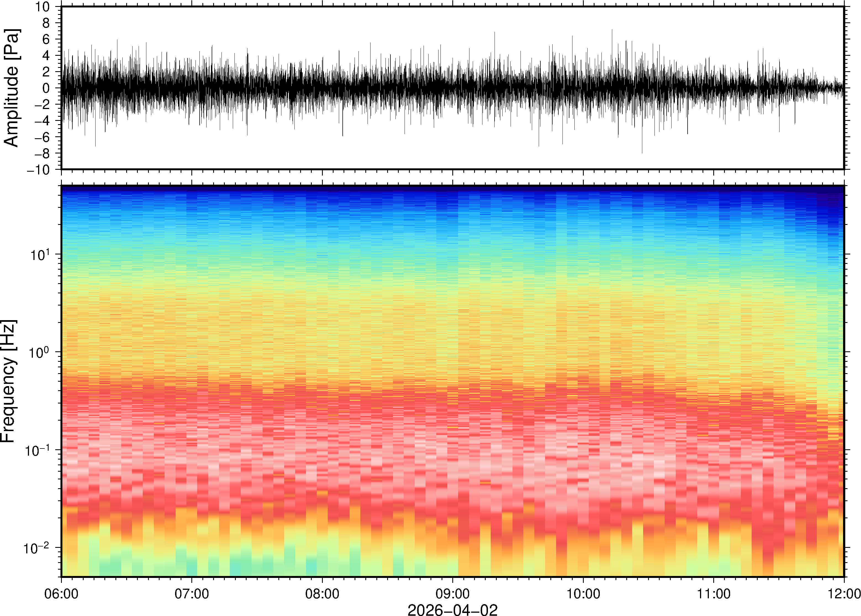The width and height of the screenshot is (861, 616).
Task: Click the -10 amplitude tick label
Action: (38, 170)
